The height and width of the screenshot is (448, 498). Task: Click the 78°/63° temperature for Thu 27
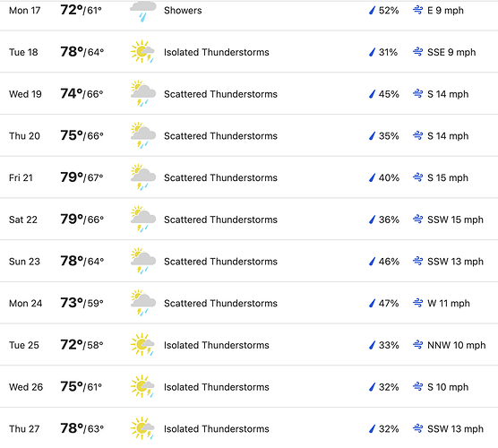tap(82, 428)
